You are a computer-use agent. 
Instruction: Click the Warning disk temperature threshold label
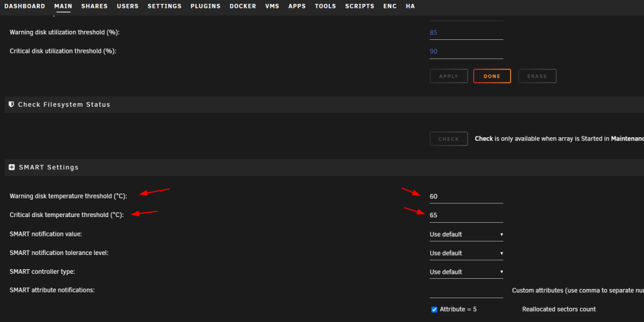pos(68,196)
